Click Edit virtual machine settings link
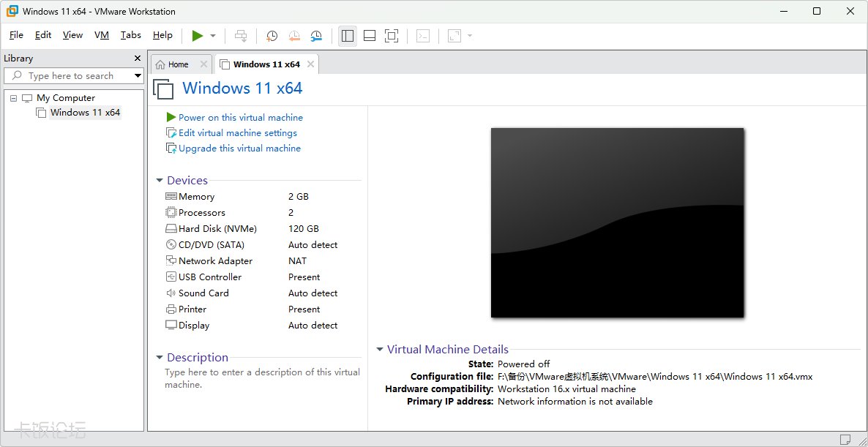The height and width of the screenshot is (447, 868). click(237, 133)
